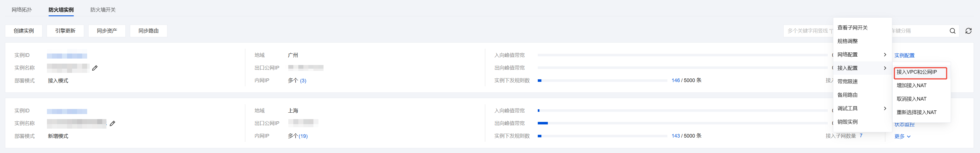This screenshot has height=153, width=980.
Task: Click the search magnifier icon
Action: coord(952,31)
